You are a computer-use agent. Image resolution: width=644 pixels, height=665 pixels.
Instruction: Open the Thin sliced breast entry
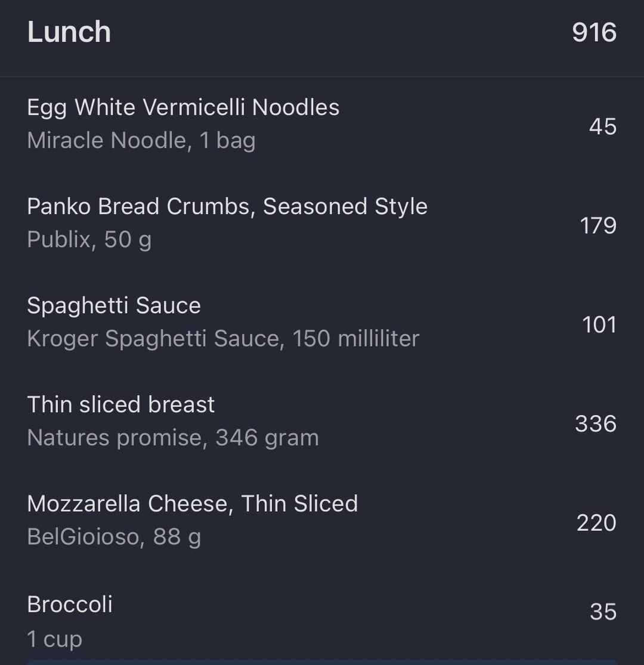tap(121, 404)
